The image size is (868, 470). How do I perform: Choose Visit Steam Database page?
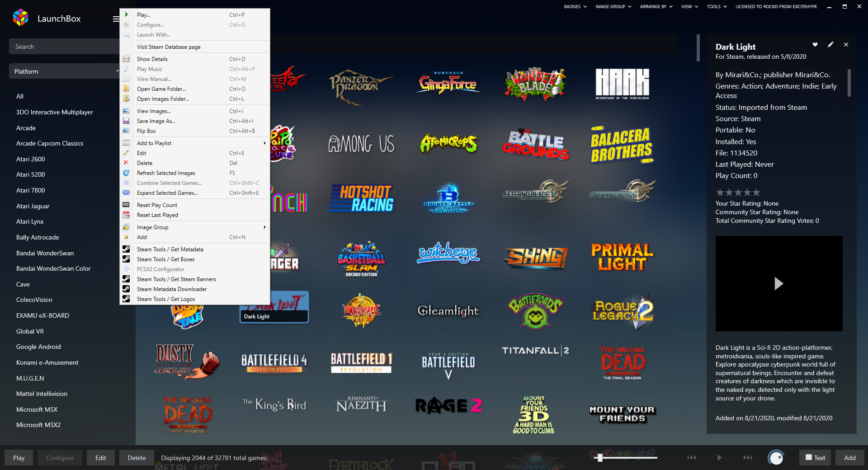[195, 47]
